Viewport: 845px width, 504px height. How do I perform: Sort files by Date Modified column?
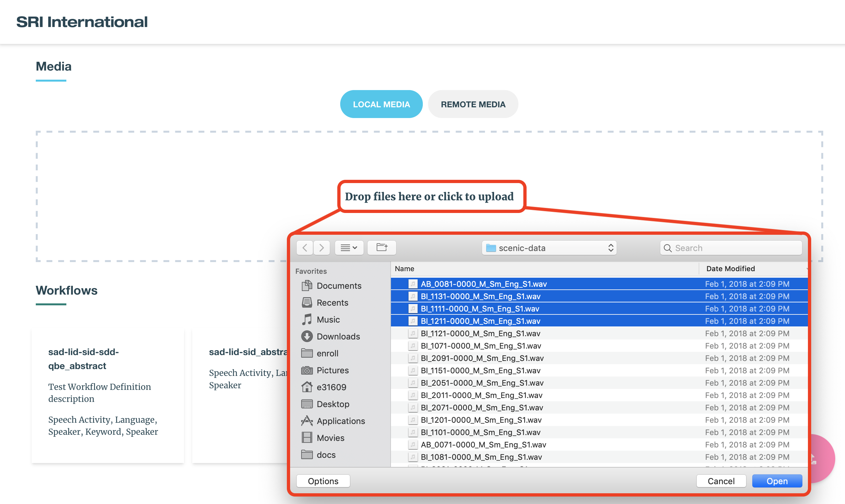pyautogui.click(x=730, y=269)
